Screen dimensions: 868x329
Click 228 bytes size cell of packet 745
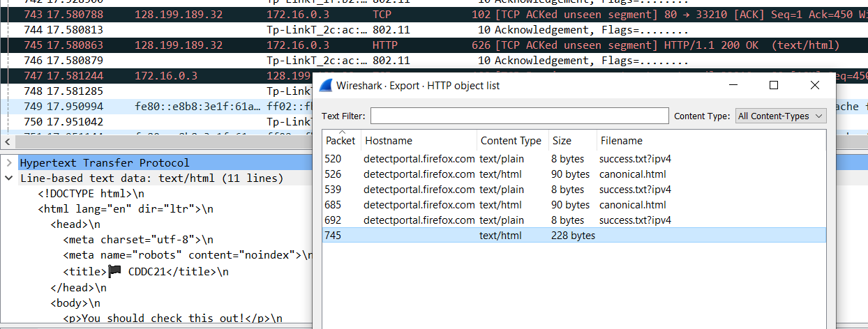(x=574, y=236)
